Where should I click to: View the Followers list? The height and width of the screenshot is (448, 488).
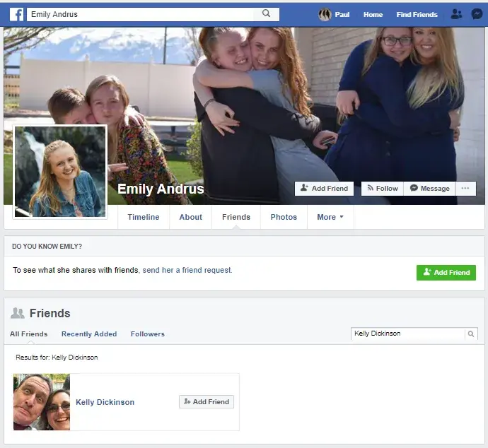click(x=147, y=334)
